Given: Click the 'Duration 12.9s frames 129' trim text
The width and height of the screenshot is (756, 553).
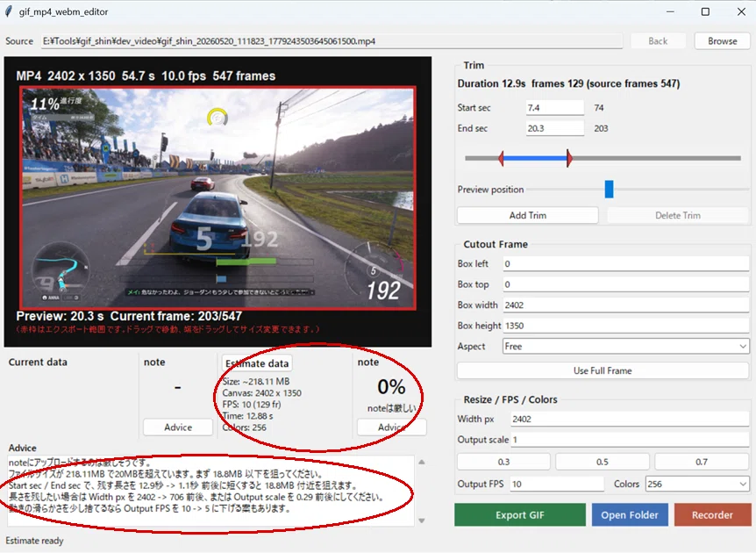Looking at the screenshot, I should coord(568,83).
